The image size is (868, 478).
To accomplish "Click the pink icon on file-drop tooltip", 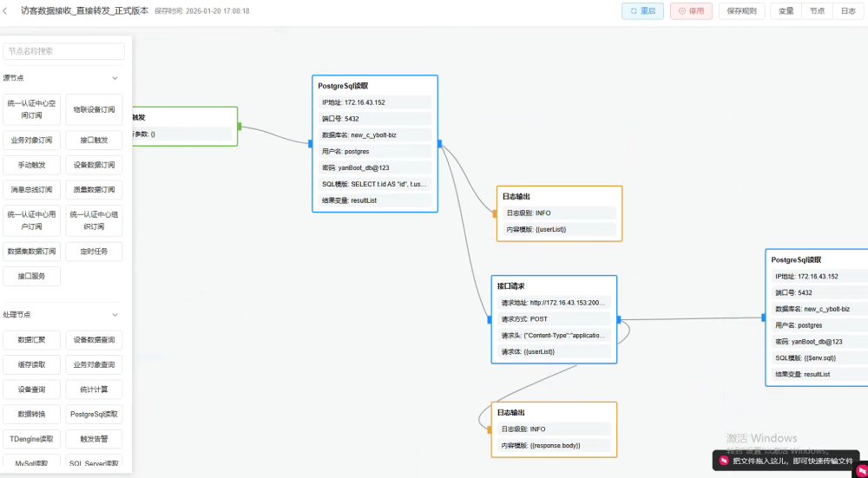I will (x=722, y=460).
